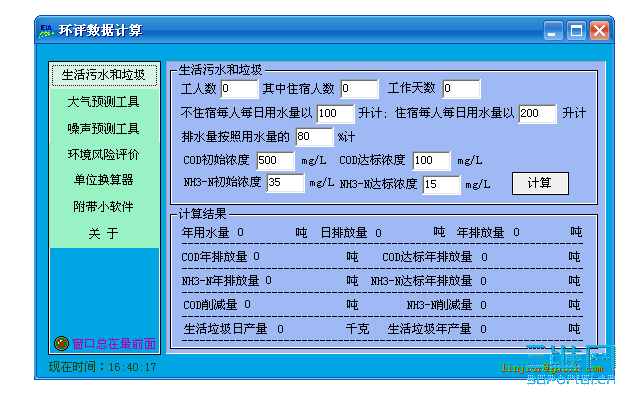
Task: Click the NH3-N年排放量 result label
Action: click(x=220, y=281)
